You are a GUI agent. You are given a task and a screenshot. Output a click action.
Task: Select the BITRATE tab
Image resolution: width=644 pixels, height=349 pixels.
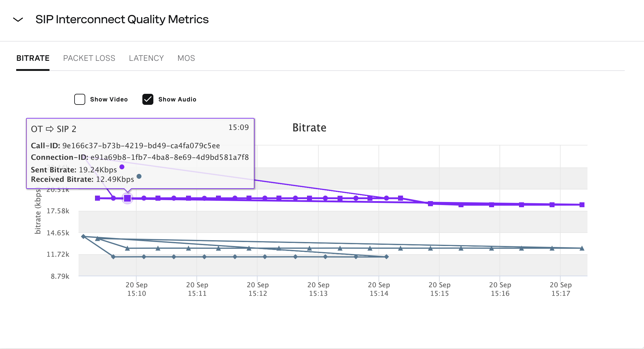[x=33, y=58]
